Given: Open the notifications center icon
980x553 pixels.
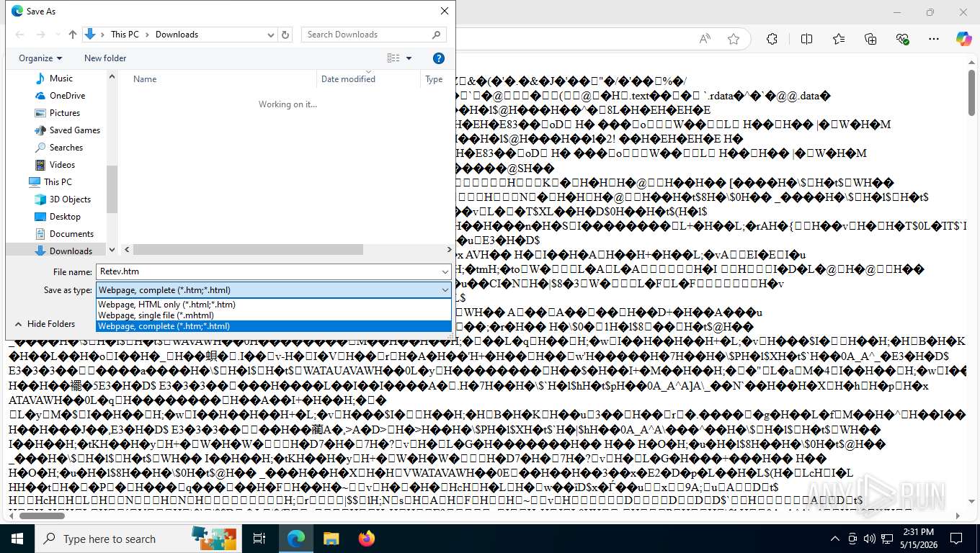Looking at the screenshot, I should click(956, 539).
